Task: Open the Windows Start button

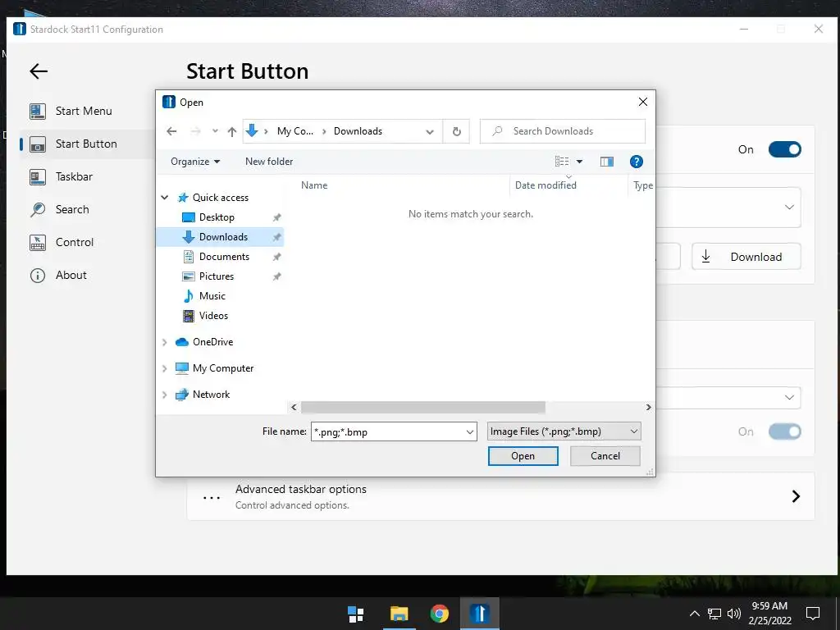Action: (x=356, y=614)
